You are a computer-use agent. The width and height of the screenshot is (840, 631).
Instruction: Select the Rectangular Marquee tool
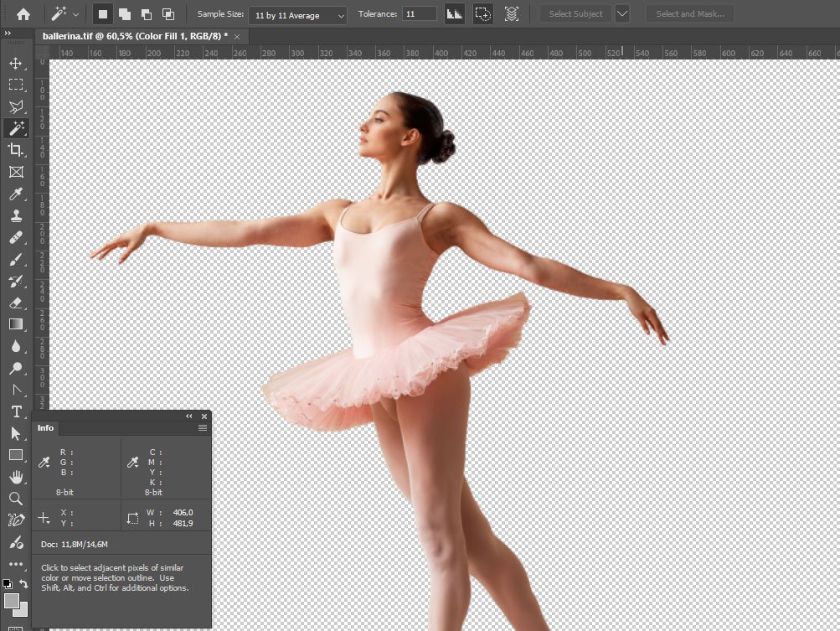click(x=15, y=85)
